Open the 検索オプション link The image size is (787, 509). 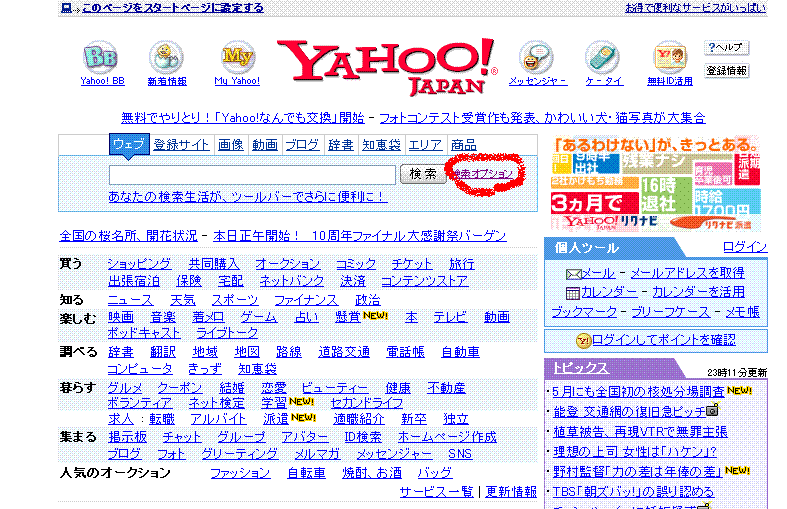click(483, 174)
